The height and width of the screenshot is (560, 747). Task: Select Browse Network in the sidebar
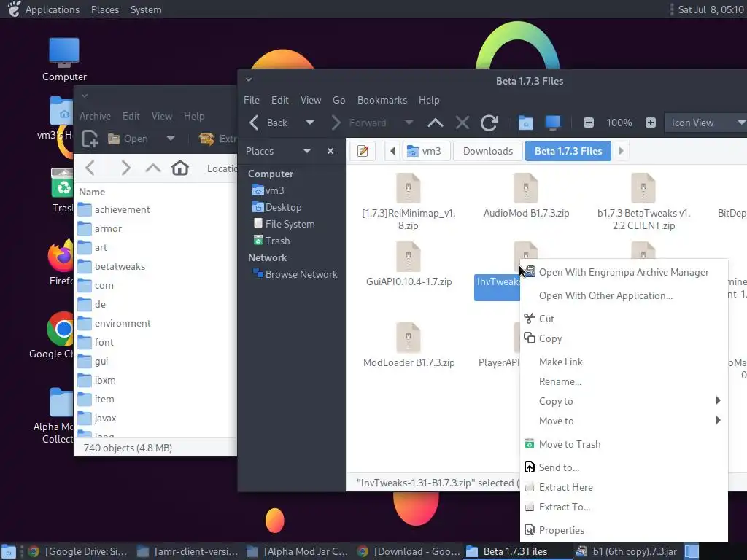coord(301,274)
